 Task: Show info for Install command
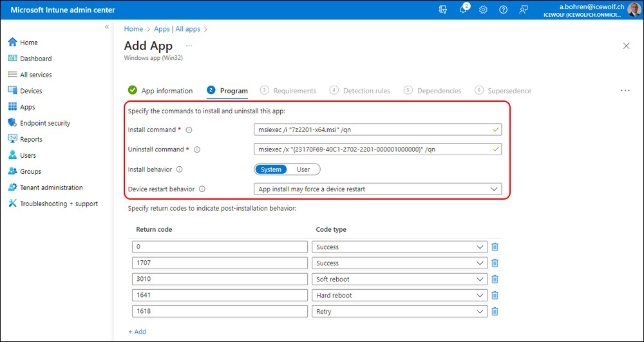click(189, 129)
